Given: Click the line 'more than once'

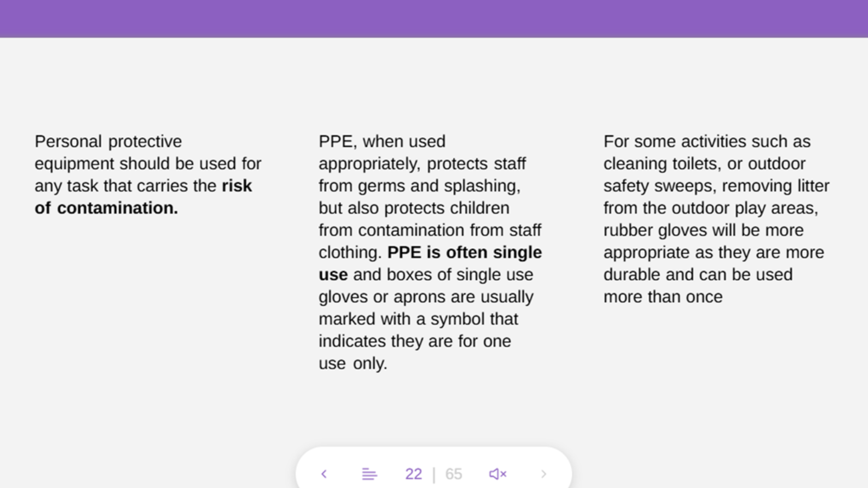Looking at the screenshot, I should tap(663, 297).
